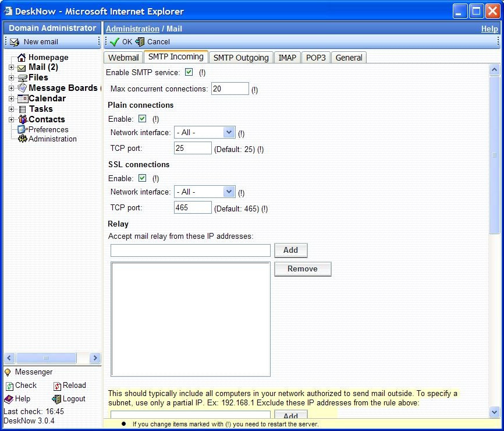
Task: Click the Reload link text
Action: 74,386
